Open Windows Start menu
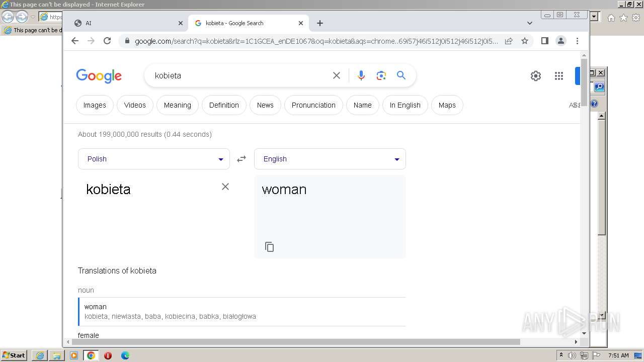 click(x=14, y=355)
